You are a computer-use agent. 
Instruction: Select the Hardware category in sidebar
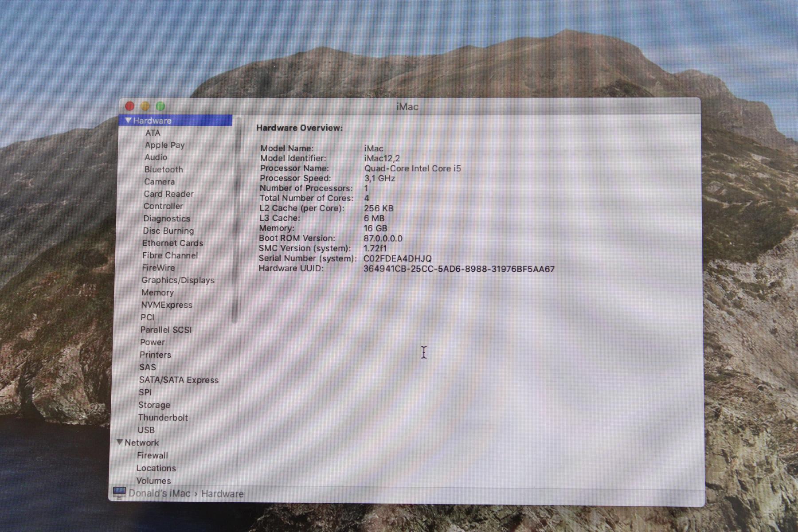click(176, 121)
